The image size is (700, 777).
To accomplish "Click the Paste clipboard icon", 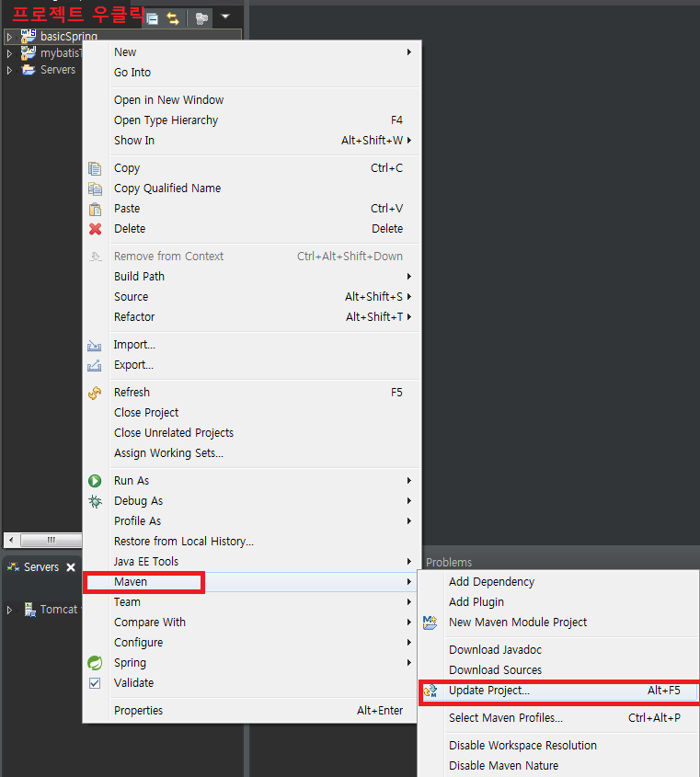I will pyautogui.click(x=95, y=209).
